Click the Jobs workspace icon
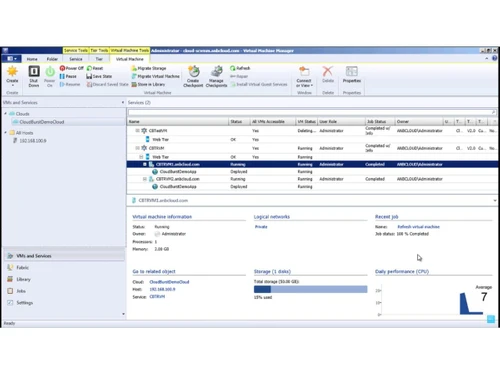The width and height of the screenshot is (500, 375). (10, 291)
